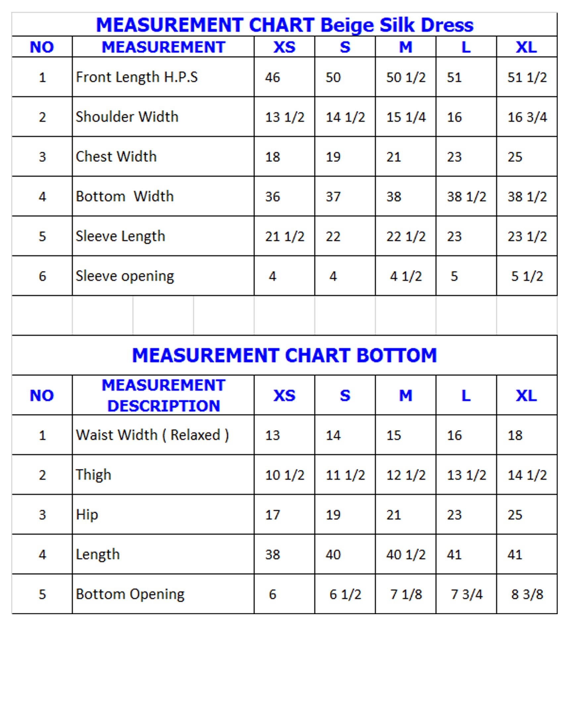This screenshot has width=563, height=728.
Task: Select the Waist Width (Relaxed) label
Action: click(152, 435)
